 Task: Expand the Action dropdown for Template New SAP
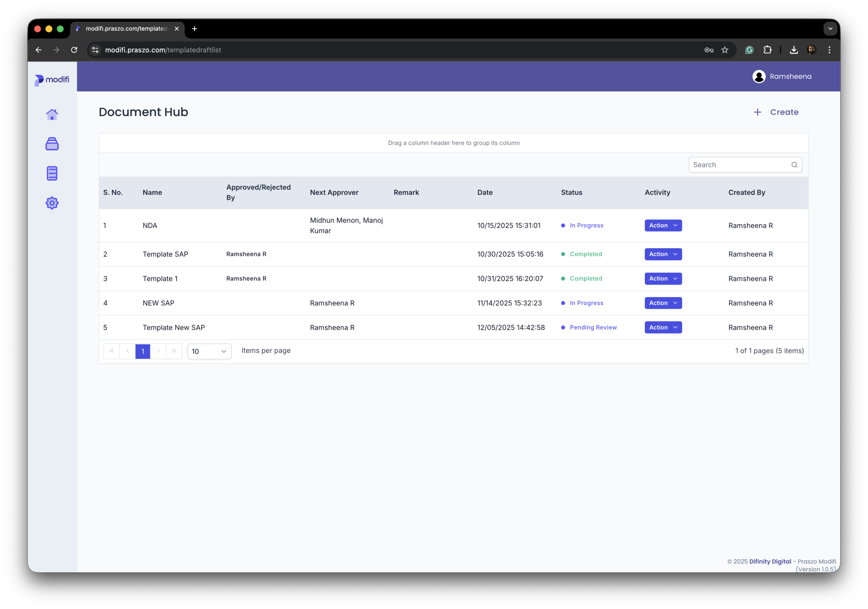pyautogui.click(x=663, y=328)
